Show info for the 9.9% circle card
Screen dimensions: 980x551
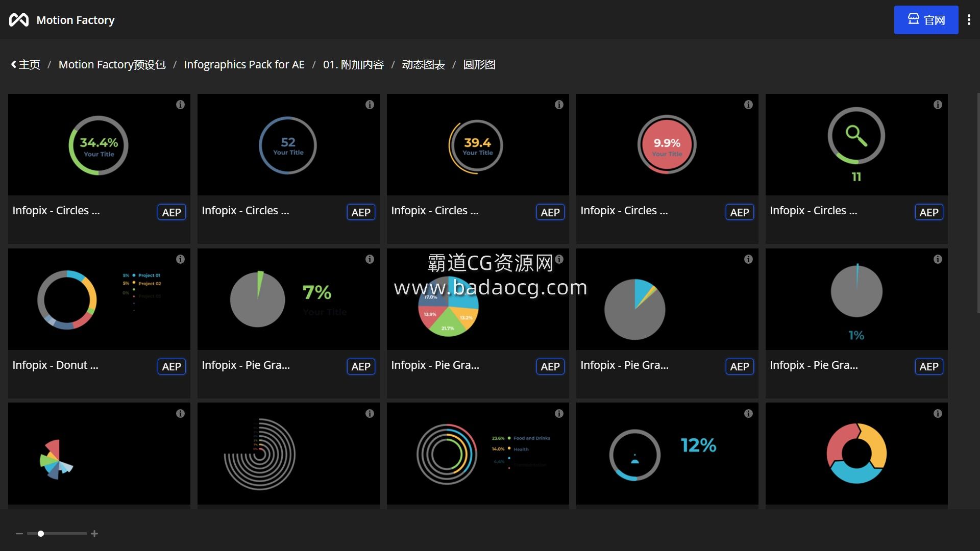click(748, 105)
